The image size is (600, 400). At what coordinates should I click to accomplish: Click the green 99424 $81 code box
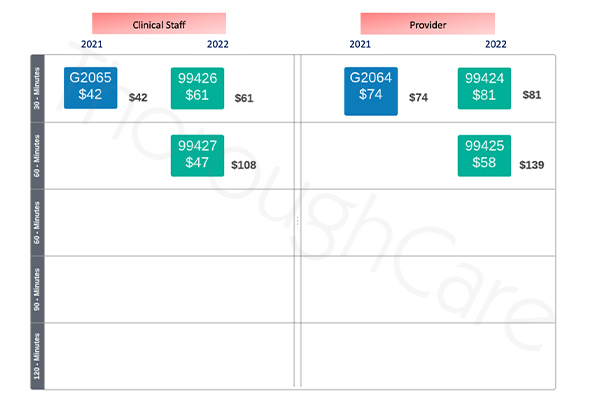(x=484, y=88)
